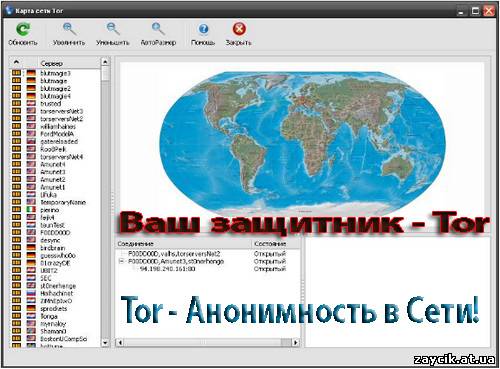Click the Russian flag beside Haihachinet
The height and width of the screenshot is (369, 500).
click(x=31, y=294)
